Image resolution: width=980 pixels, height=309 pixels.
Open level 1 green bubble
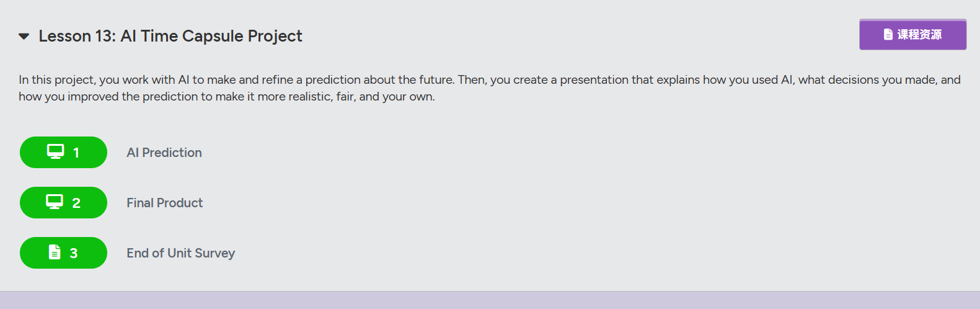pyautogui.click(x=63, y=152)
